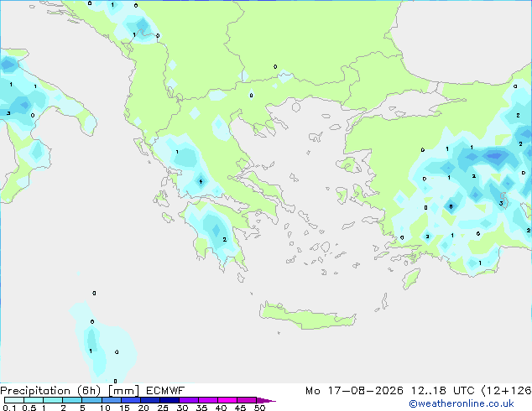Select the dark navy 25 mm legend swatch
This screenshot has height=411, width=532.
pos(170,400)
